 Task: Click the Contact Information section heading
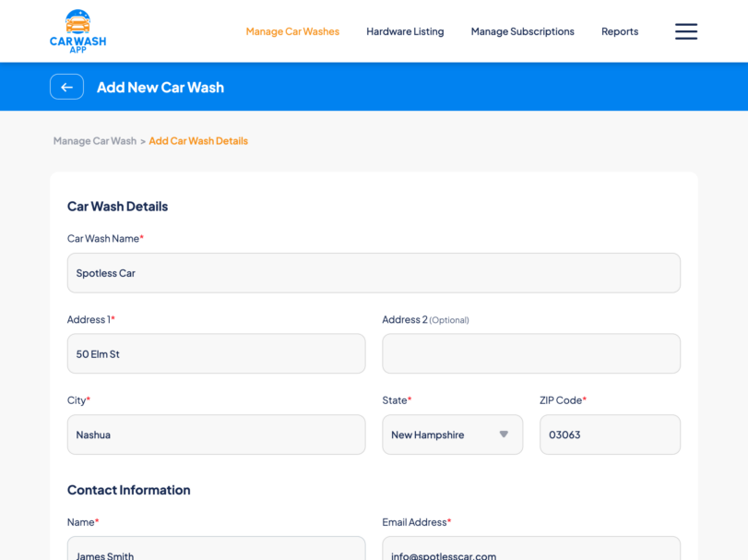(x=129, y=490)
